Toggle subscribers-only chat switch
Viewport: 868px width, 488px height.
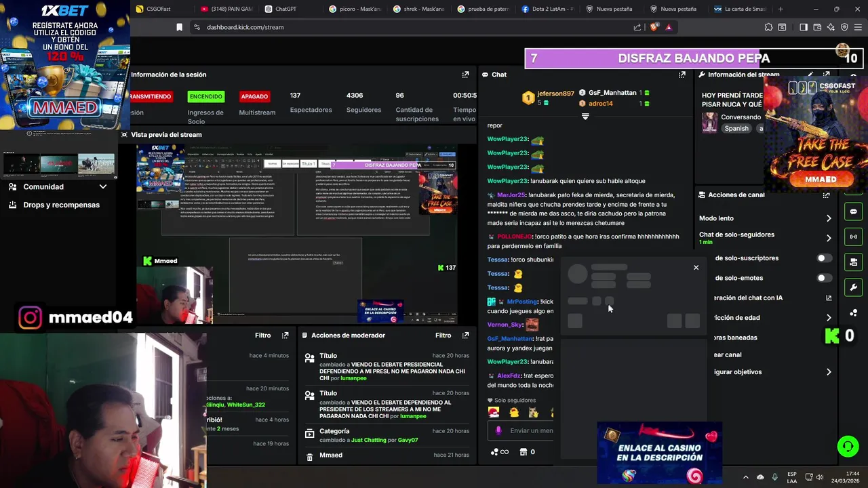coord(824,258)
